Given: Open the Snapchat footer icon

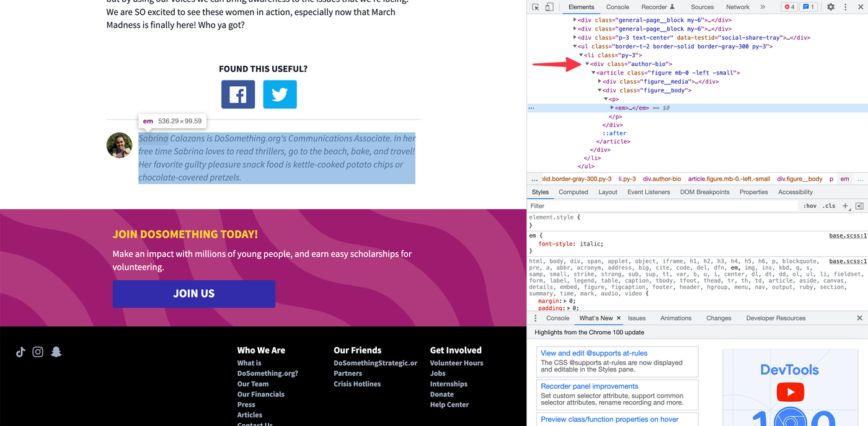Looking at the screenshot, I should [x=56, y=352].
